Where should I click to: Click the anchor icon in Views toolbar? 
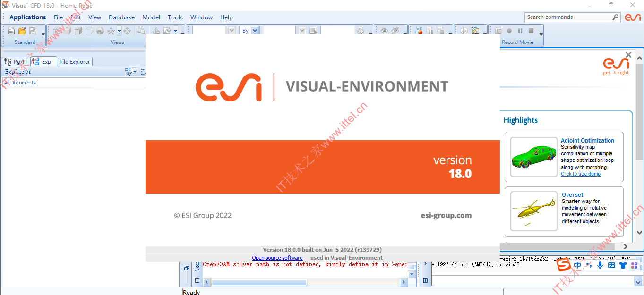156,31
